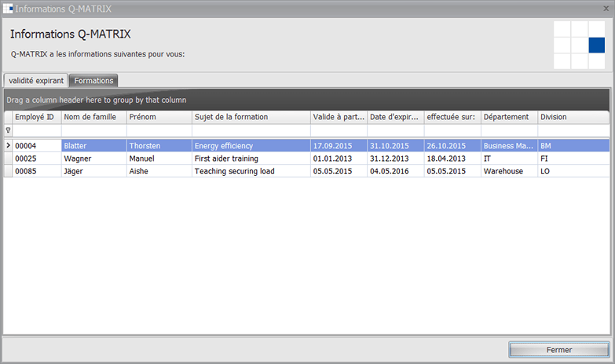Click the filter cell under Prénom

(x=158, y=130)
